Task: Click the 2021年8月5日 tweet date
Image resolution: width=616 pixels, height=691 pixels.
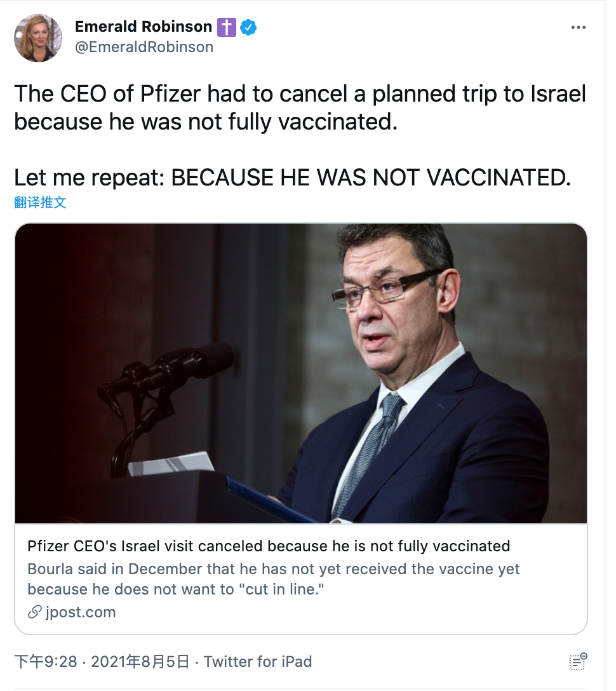Action: click(140, 662)
